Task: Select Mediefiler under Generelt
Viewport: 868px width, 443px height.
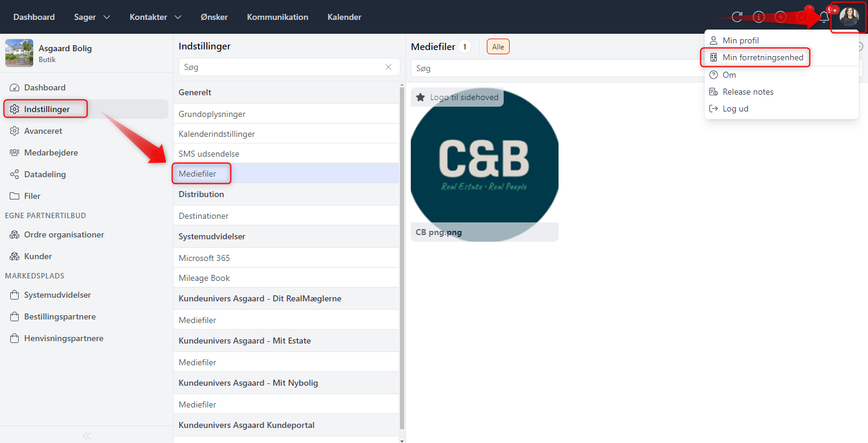Action: [286, 174]
